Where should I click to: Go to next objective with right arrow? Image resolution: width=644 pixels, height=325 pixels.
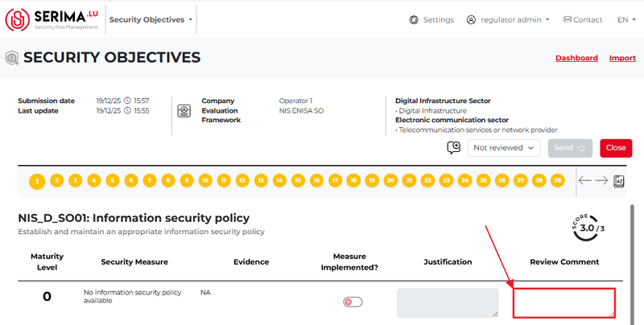(x=601, y=180)
